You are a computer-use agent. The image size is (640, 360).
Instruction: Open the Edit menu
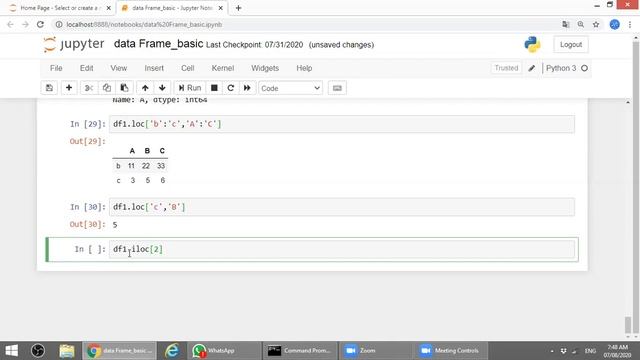tap(87, 68)
